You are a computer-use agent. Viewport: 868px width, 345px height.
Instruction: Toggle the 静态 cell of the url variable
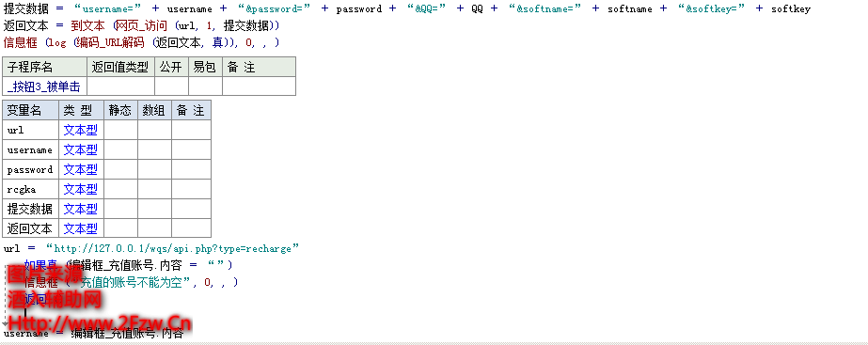pyautogui.click(x=121, y=130)
